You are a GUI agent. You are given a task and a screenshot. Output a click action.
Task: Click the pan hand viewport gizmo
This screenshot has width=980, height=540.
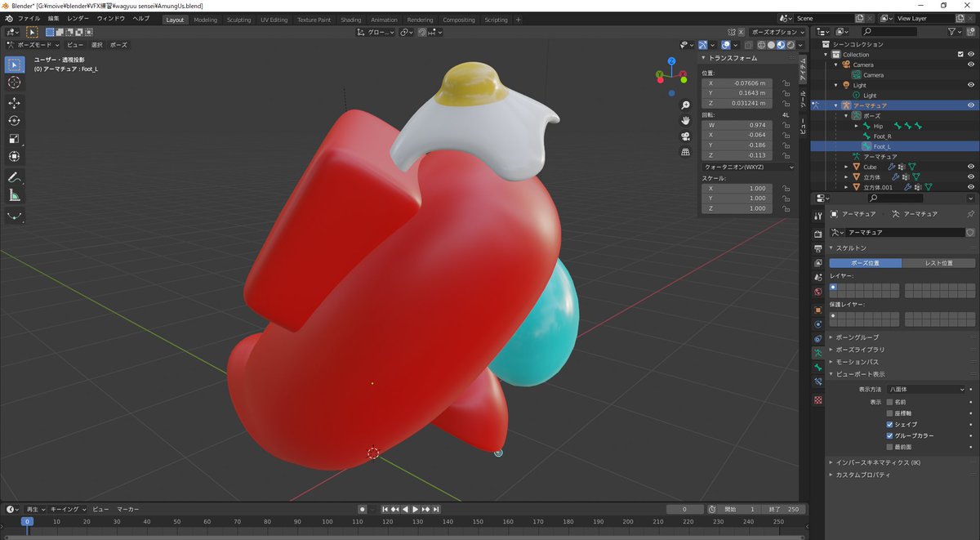pyautogui.click(x=685, y=121)
